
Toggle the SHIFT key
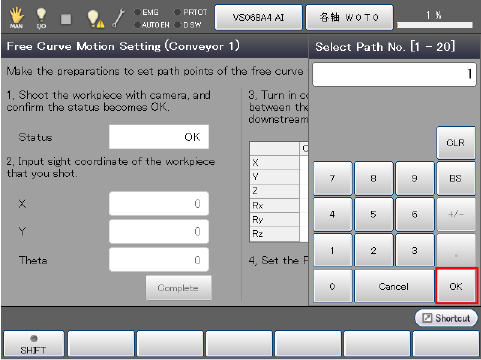[34, 344]
